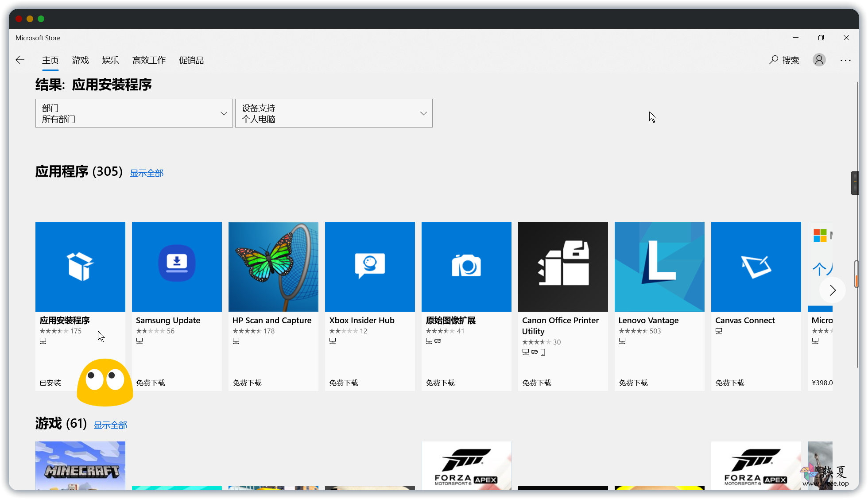This screenshot has width=868, height=499.
Task: Click the Xbox Insider Hub title
Action: coord(362,320)
